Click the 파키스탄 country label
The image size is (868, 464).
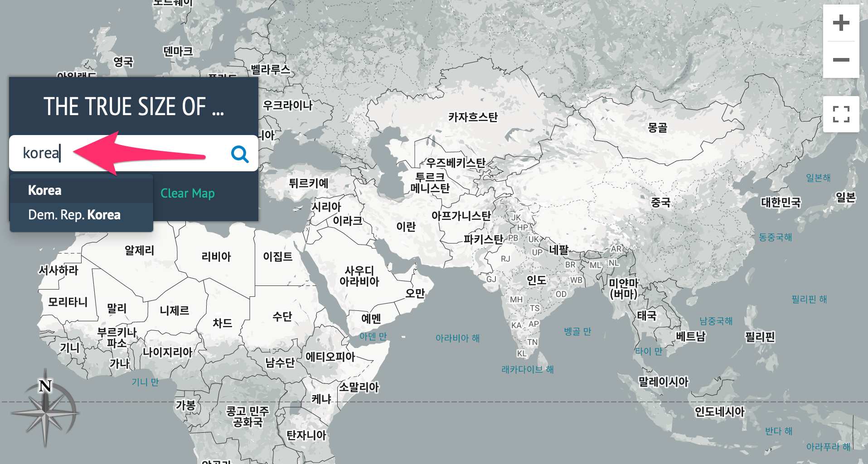[483, 239]
